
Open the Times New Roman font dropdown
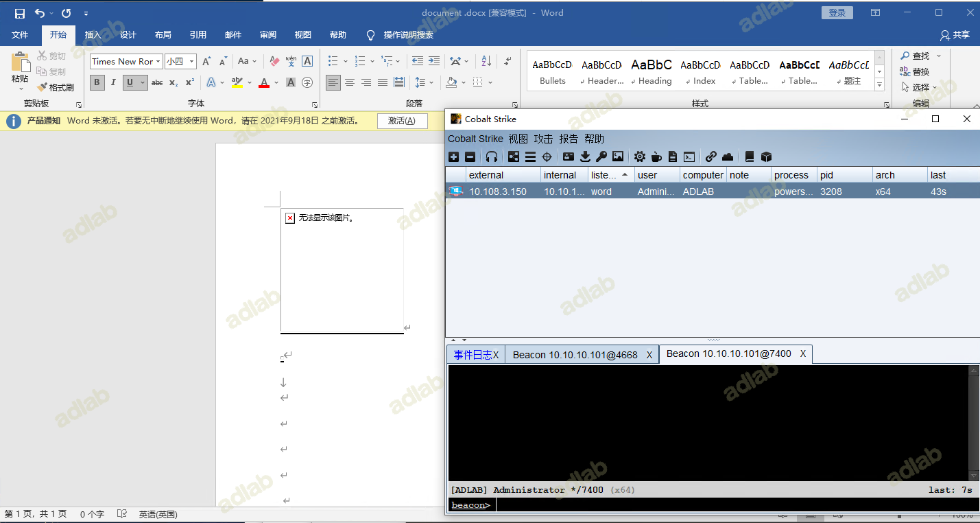point(158,61)
